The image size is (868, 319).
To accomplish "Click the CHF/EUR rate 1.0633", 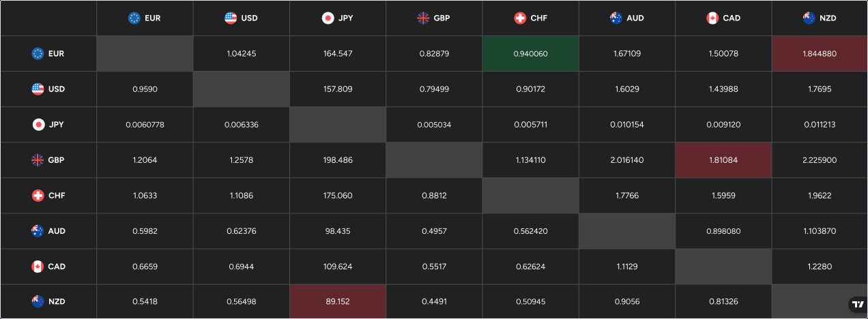I will [145, 196].
